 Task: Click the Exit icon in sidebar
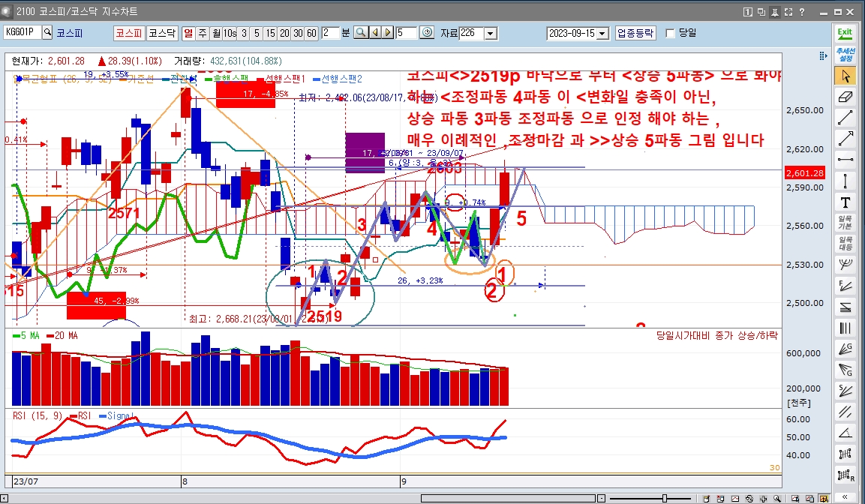pyautogui.click(x=845, y=33)
